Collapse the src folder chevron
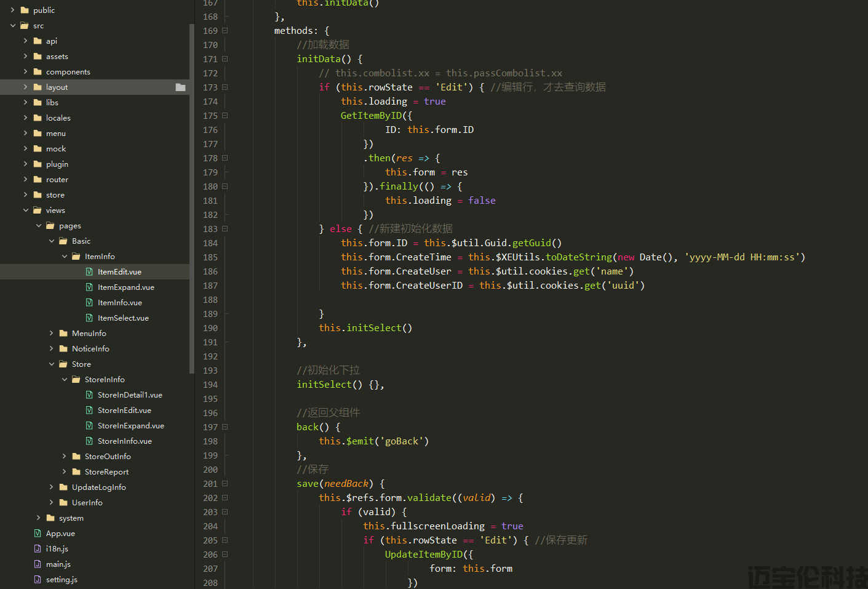Image resolution: width=868 pixels, height=589 pixels. coord(13,25)
